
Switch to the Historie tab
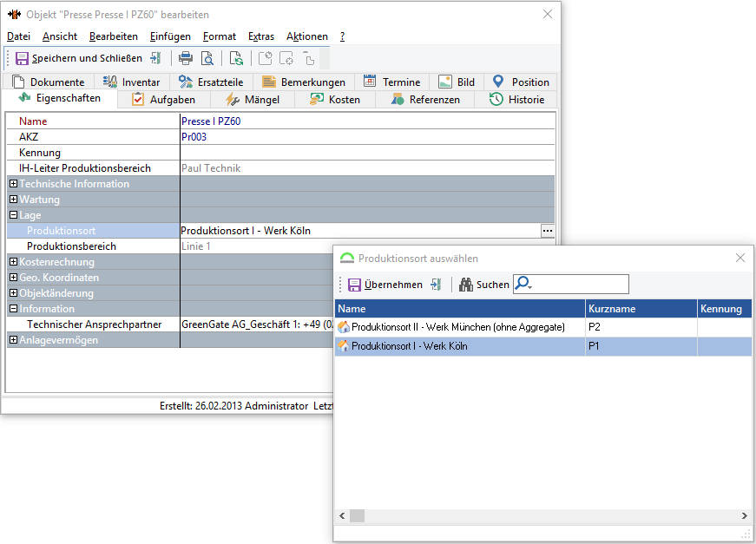pyautogui.click(x=516, y=100)
